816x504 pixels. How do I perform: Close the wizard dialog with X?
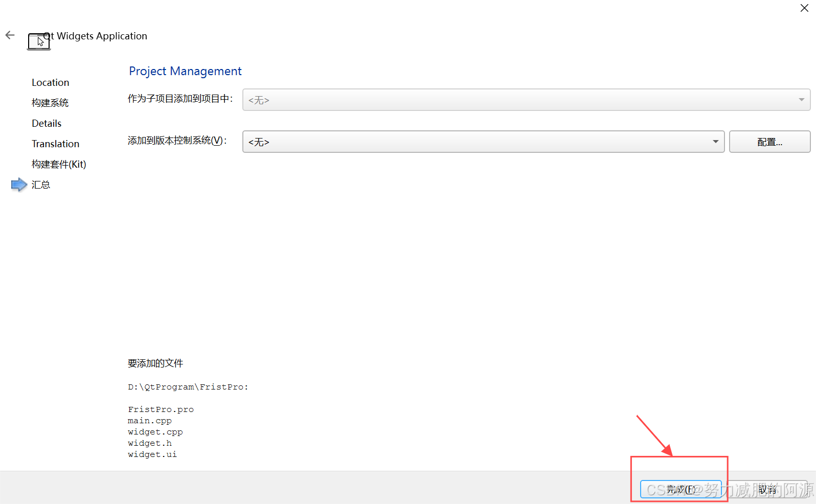(804, 8)
